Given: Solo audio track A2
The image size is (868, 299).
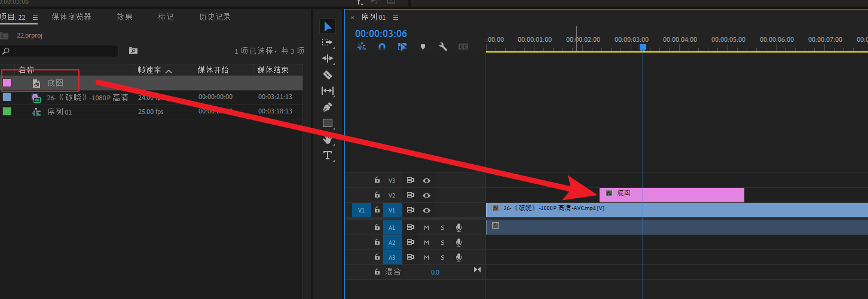Looking at the screenshot, I should (442, 243).
